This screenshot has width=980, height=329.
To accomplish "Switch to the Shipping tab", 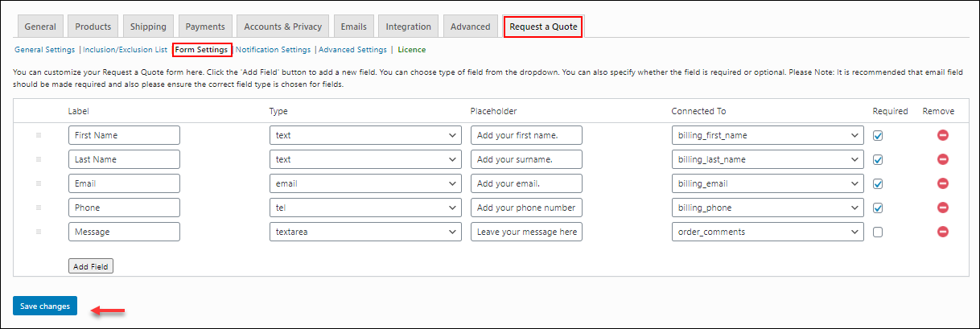I will [148, 27].
